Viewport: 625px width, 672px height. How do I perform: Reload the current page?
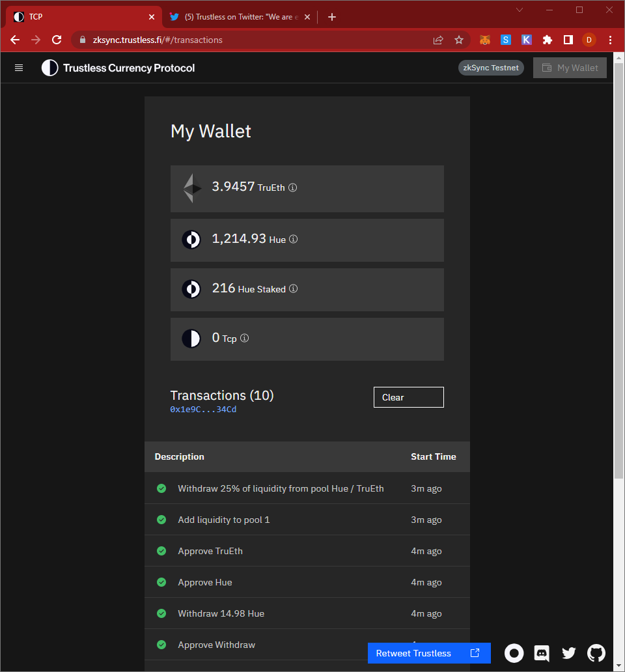click(x=57, y=40)
